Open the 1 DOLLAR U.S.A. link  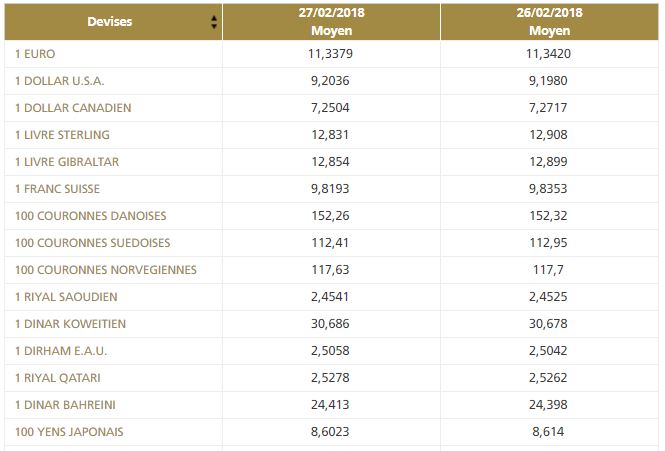tap(60, 81)
